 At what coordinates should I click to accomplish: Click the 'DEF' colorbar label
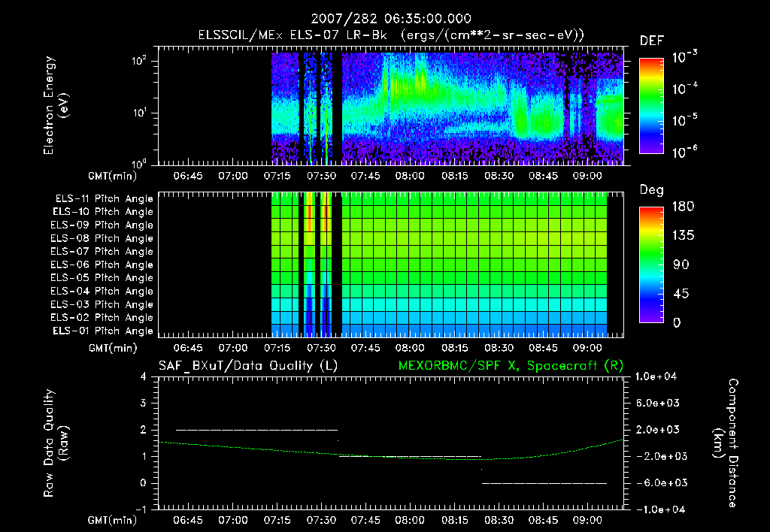pos(652,41)
